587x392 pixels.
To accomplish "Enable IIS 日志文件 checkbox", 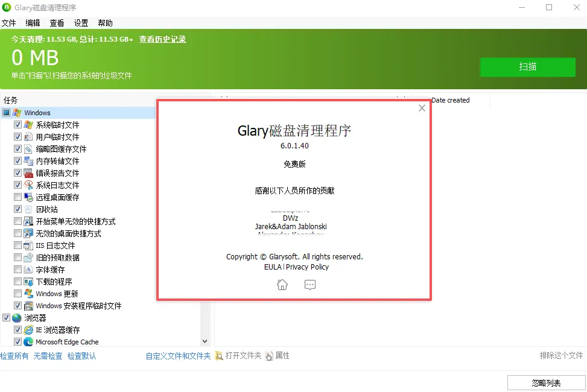I will click(17, 245).
